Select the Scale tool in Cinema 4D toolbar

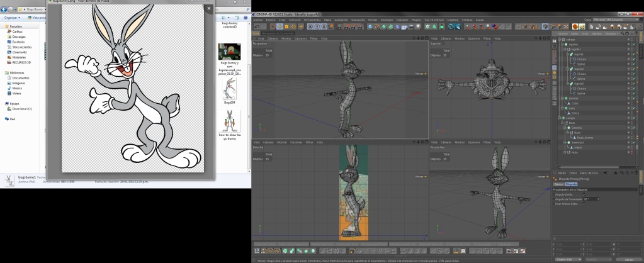point(286,26)
